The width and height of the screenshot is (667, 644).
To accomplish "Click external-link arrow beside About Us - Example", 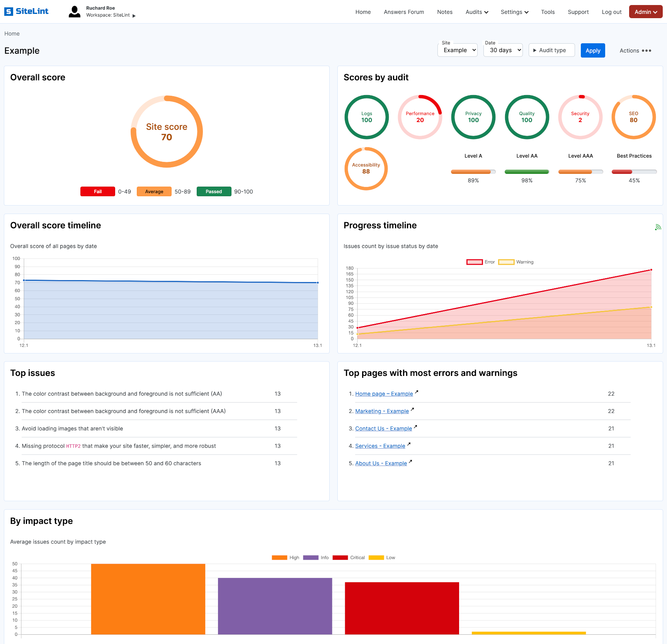I will click(410, 461).
